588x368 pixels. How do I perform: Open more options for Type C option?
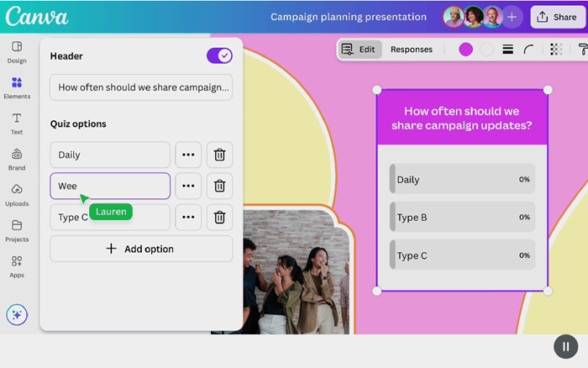188,217
